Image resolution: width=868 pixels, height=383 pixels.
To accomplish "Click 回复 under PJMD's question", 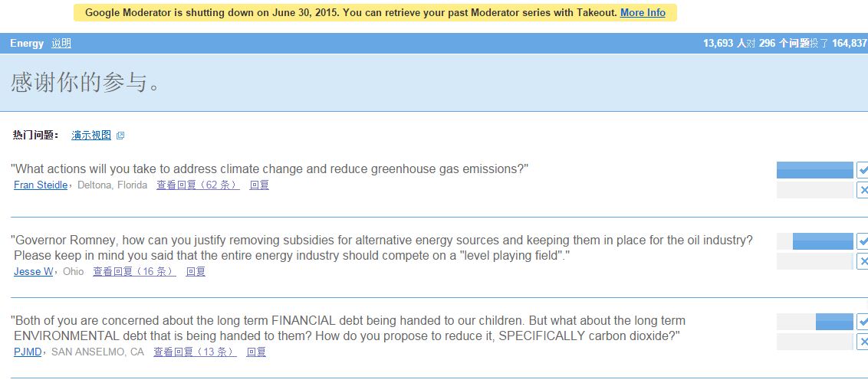I will coord(256,352).
